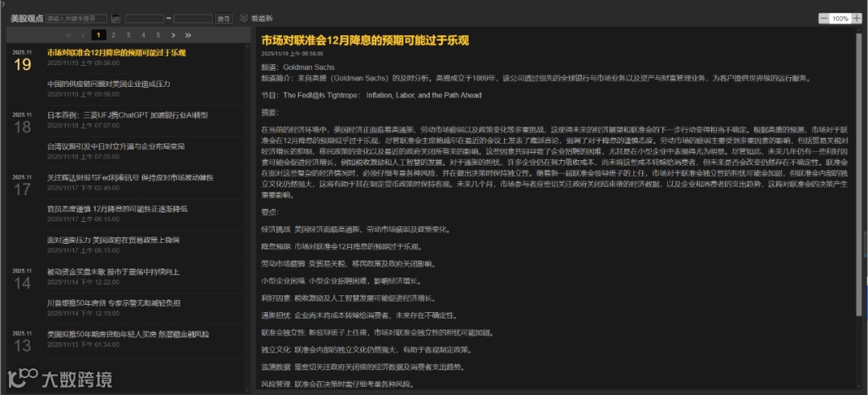
Task: Click the Goldman Sachs channel name
Action: pyautogui.click(x=309, y=68)
